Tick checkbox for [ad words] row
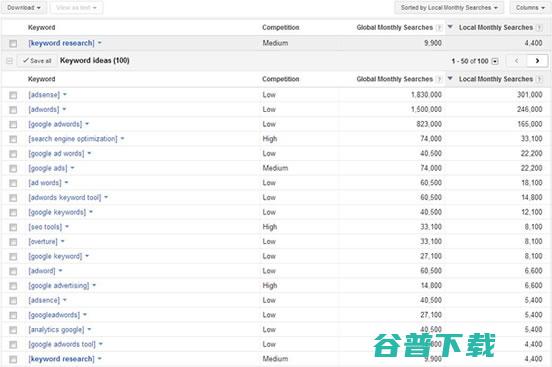This screenshot has height=367, width=552. point(13,183)
